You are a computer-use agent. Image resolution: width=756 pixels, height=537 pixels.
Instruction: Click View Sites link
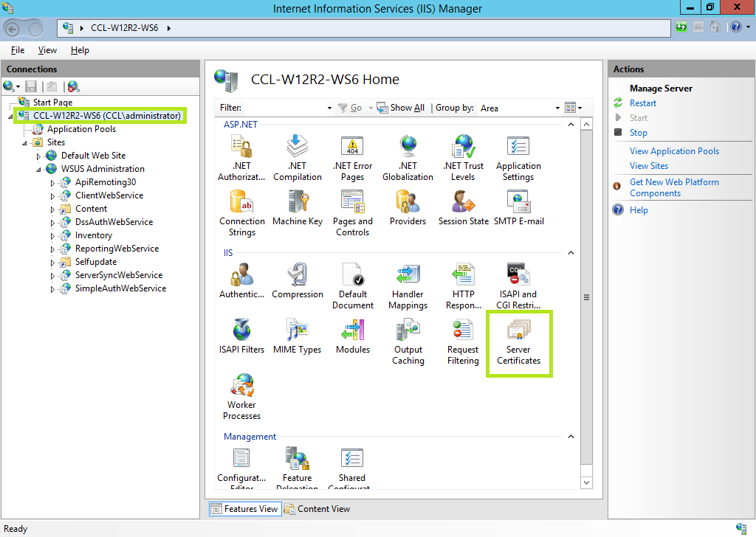coord(648,166)
